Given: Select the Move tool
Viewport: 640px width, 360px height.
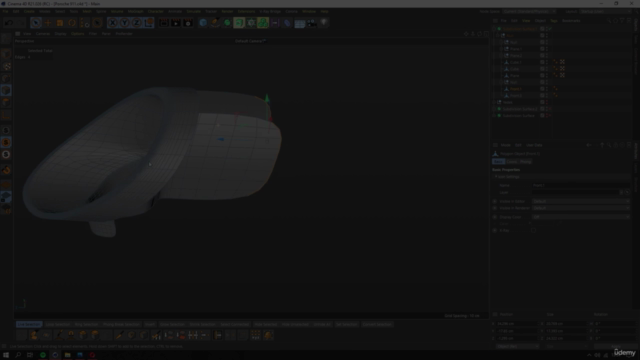Looking at the screenshot, I should tap(48, 23).
